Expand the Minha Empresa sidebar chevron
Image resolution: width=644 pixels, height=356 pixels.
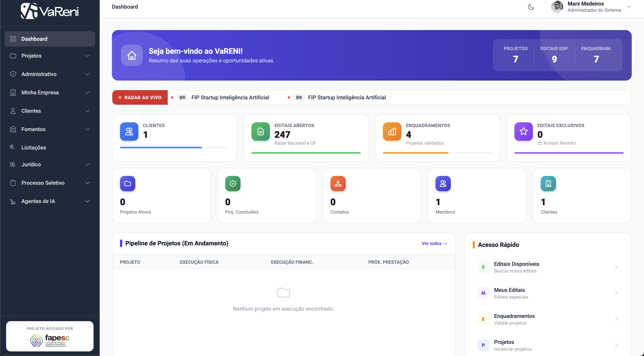point(87,92)
